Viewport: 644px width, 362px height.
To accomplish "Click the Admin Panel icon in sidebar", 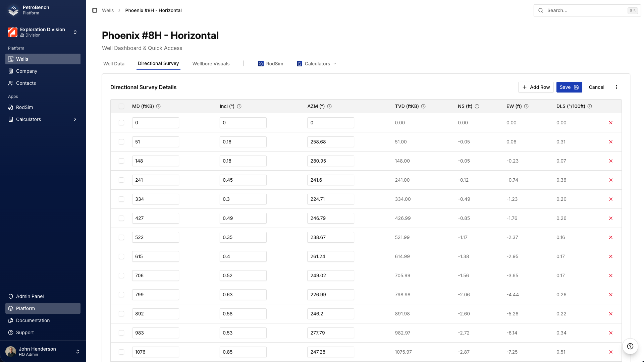I will 10,296.
